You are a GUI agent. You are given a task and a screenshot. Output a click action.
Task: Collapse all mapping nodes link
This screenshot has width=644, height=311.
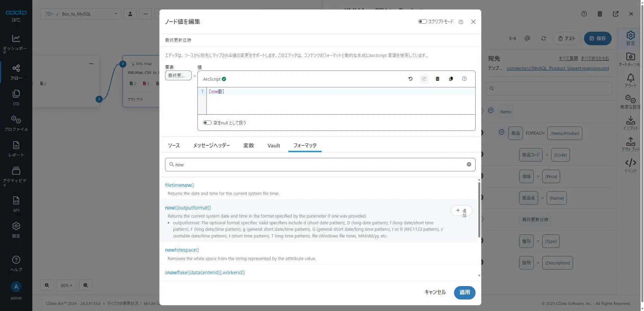pos(595,58)
